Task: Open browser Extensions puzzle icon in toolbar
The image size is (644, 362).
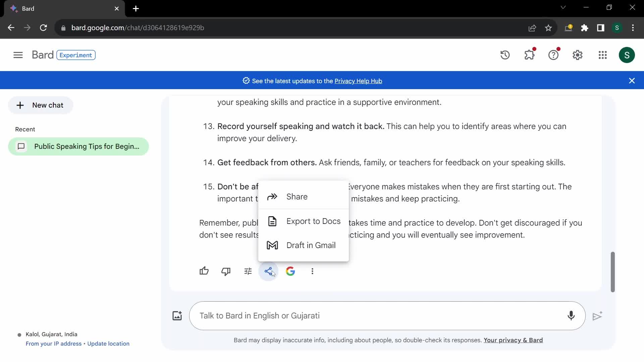Action: click(x=585, y=28)
